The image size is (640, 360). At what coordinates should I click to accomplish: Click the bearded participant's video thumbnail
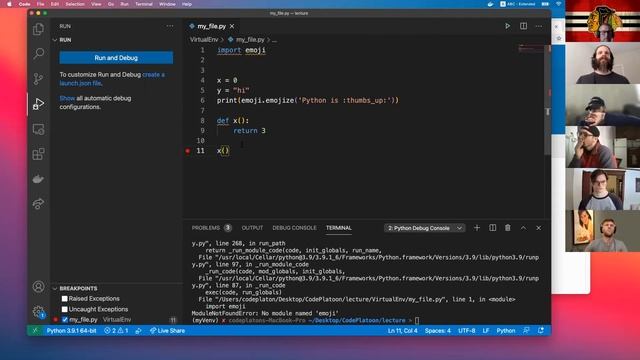click(x=602, y=64)
